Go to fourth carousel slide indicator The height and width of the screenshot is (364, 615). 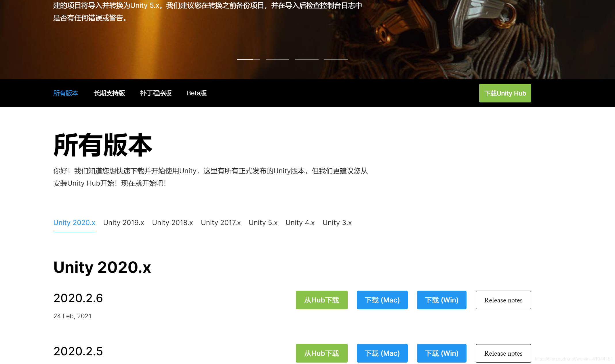pos(336,59)
